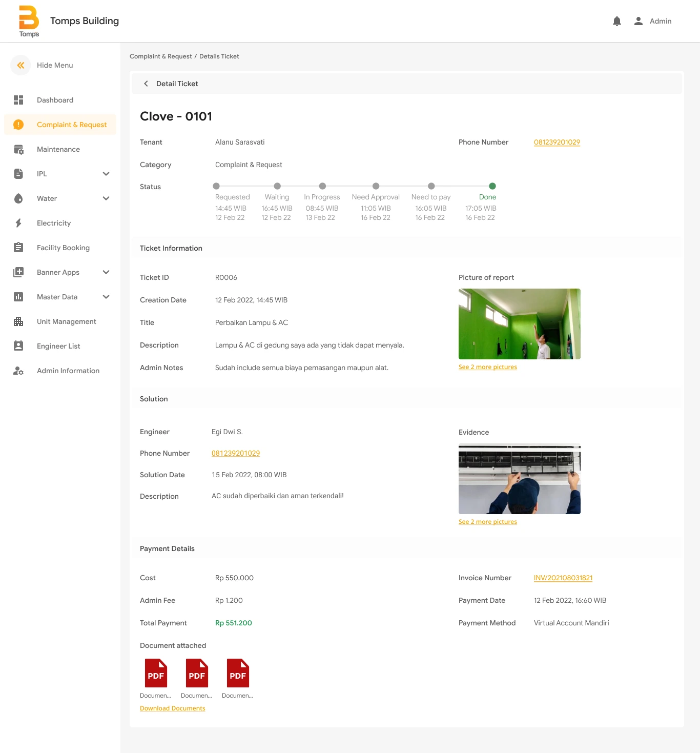Select the Maintenance wrench icon
700x753 pixels.
point(19,149)
